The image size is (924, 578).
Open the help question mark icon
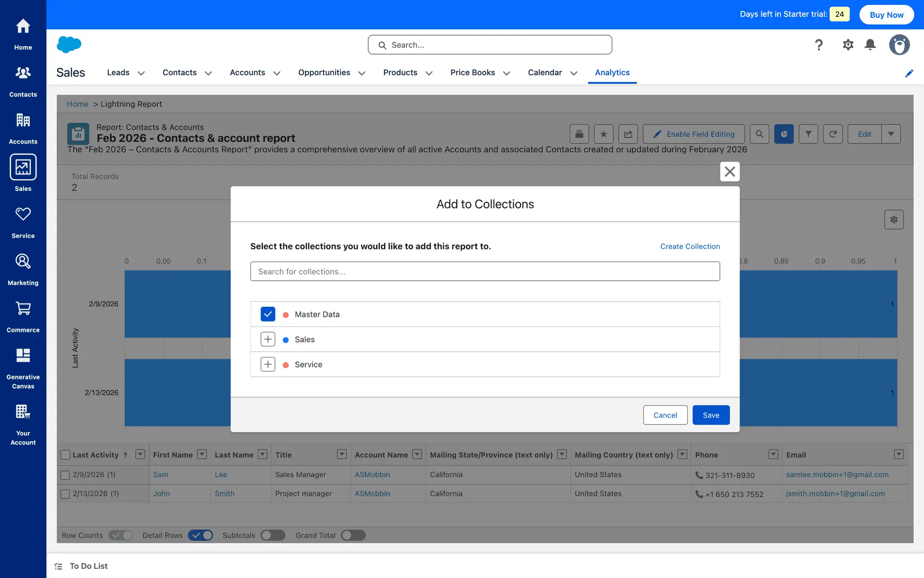coord(819,45)
